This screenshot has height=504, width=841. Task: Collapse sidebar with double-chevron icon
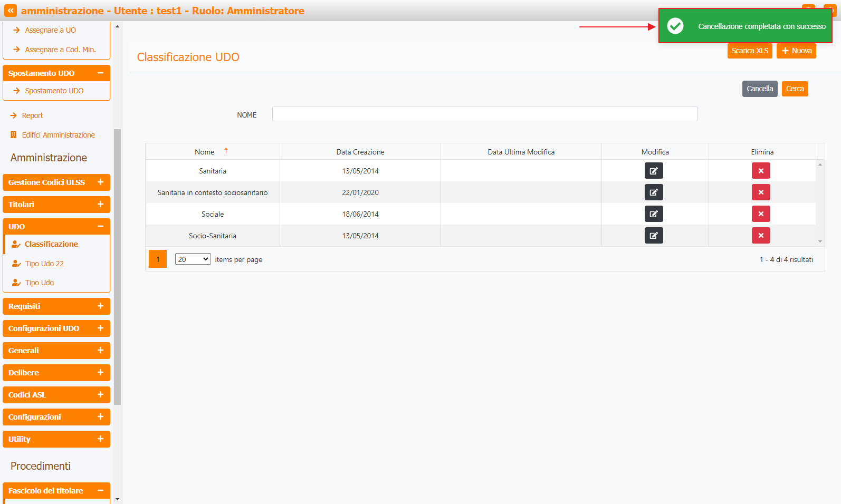(11, 11)
